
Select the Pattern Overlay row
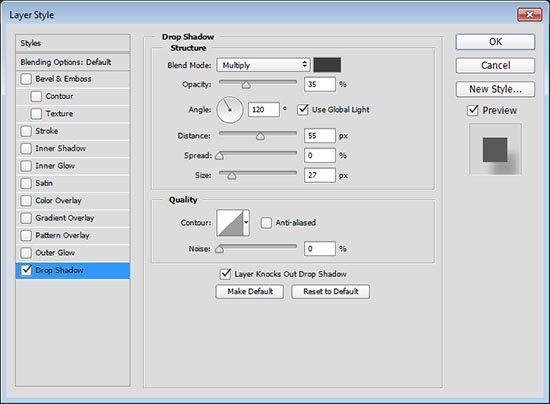(73, 235)
